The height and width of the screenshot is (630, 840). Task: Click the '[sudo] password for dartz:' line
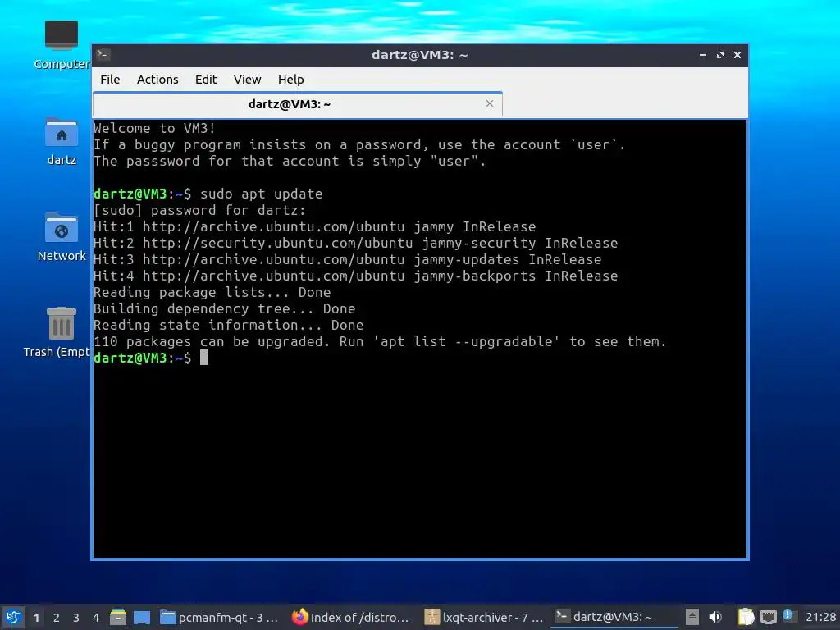[199, 210]
